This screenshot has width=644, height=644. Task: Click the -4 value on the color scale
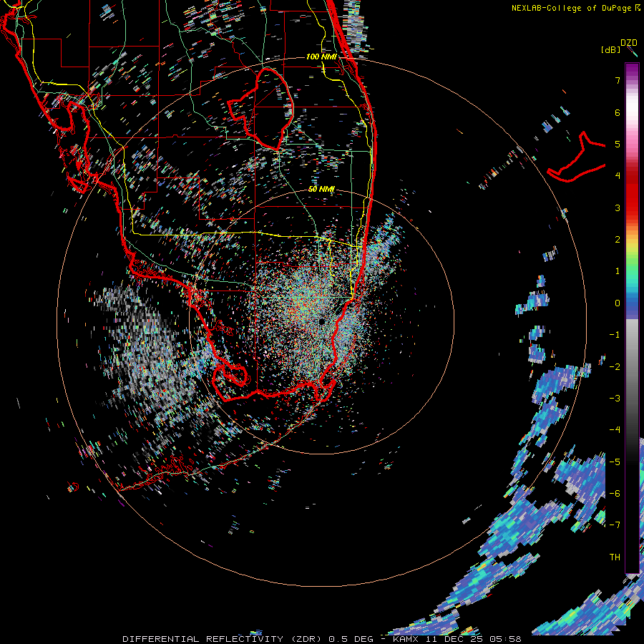tap(615, 429)
